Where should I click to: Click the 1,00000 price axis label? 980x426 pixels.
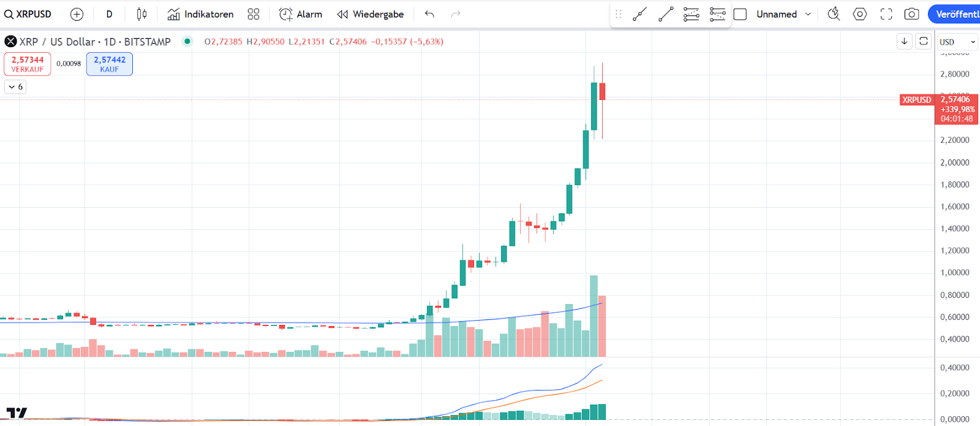click(955, 273)
